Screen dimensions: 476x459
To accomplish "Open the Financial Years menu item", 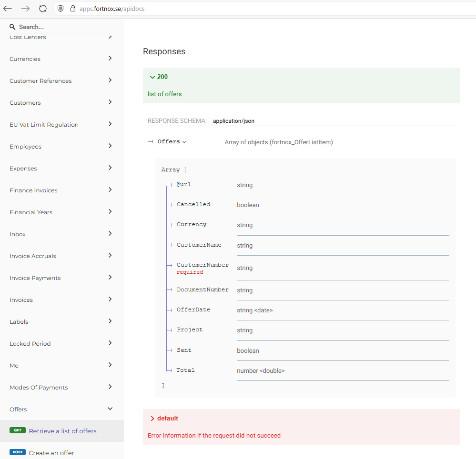I will [31, 212].
